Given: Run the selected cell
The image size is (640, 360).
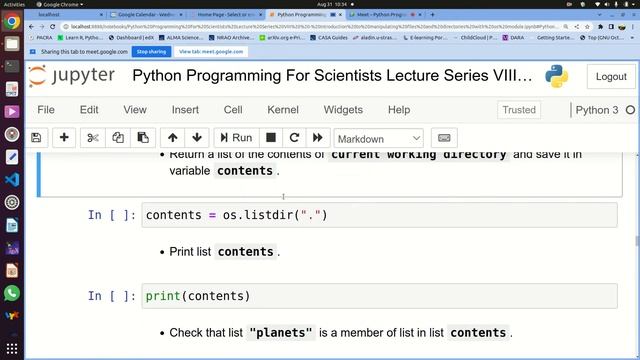Looking at the screenshot, I should coord(236,138).
